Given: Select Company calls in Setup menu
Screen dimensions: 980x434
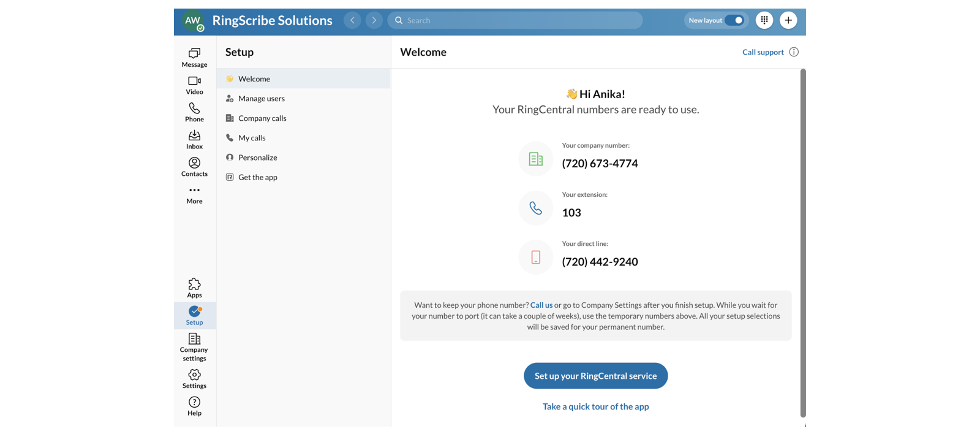Looking at the screenshot, I should (262, 118).
